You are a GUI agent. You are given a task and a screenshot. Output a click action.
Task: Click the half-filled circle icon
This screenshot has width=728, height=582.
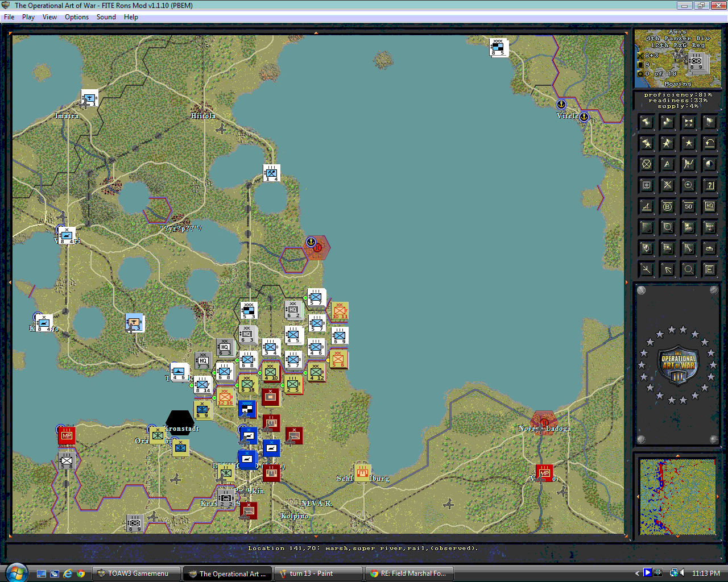[710, 164]
